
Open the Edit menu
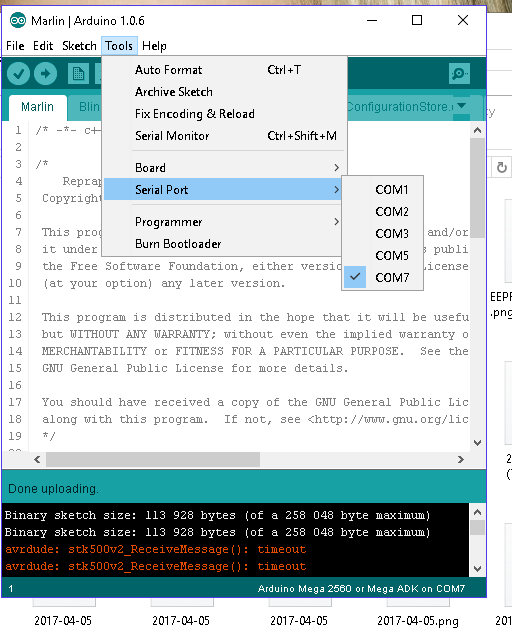pyautogui.click(x=43, y=46)
